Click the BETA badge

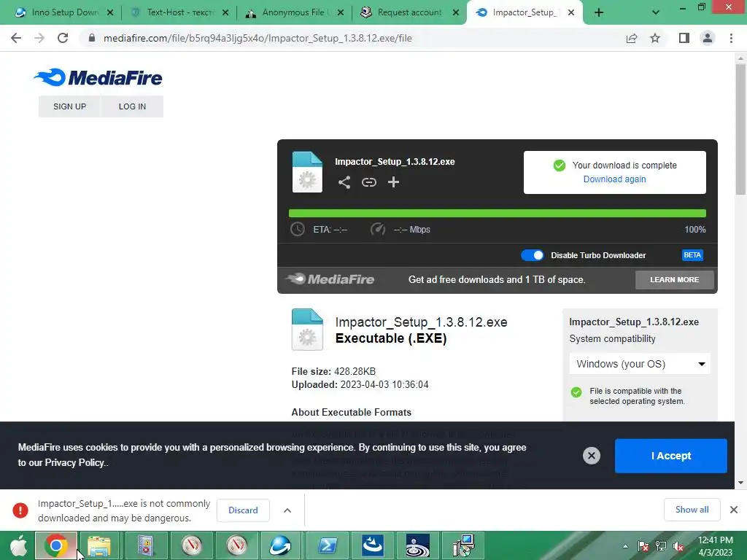coord(692,255)
